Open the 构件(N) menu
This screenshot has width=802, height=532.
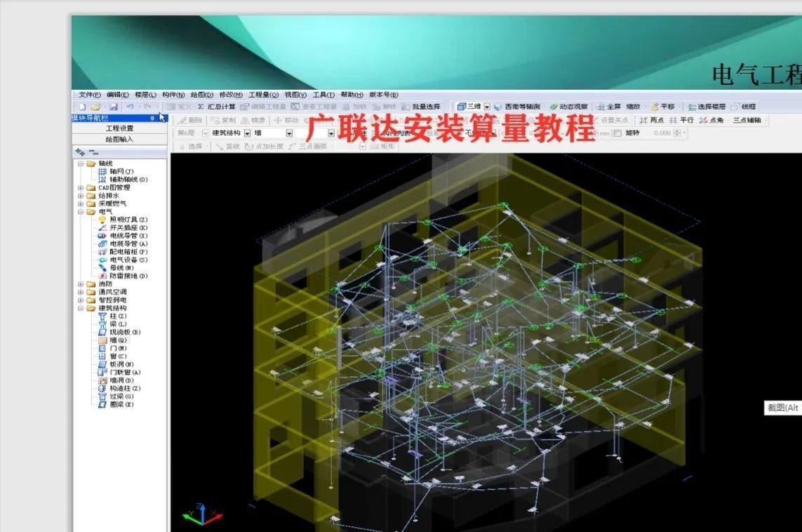pos(173,95)
